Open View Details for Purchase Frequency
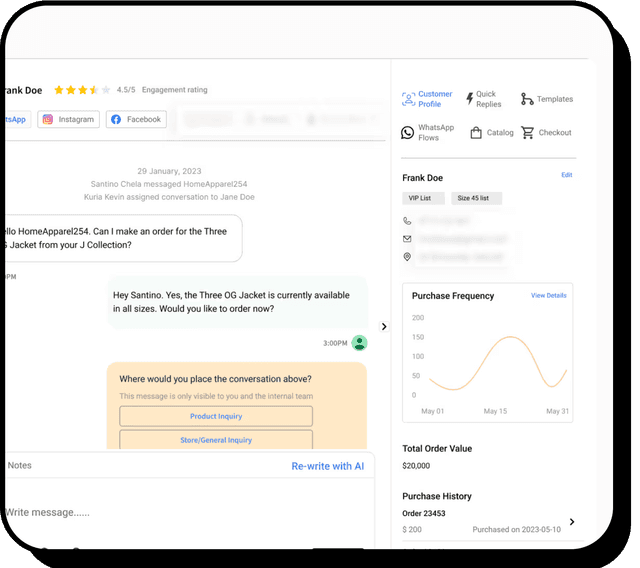The height and width of the screenshot is (568, 640). click(548, 296)
